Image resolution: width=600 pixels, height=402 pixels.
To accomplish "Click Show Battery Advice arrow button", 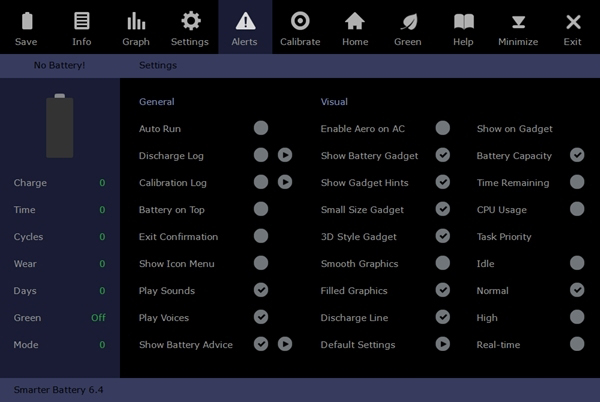I will (285, 344).
